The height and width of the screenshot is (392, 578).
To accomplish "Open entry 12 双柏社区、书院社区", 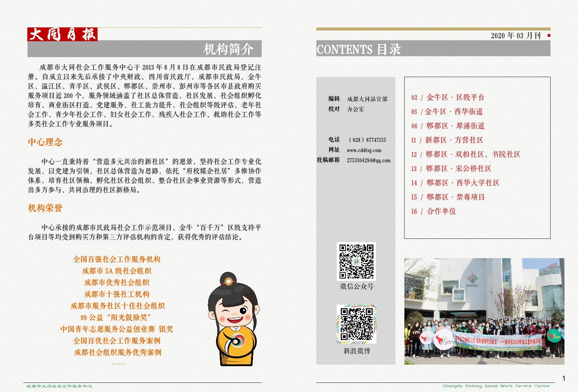I will pos(466,154).
